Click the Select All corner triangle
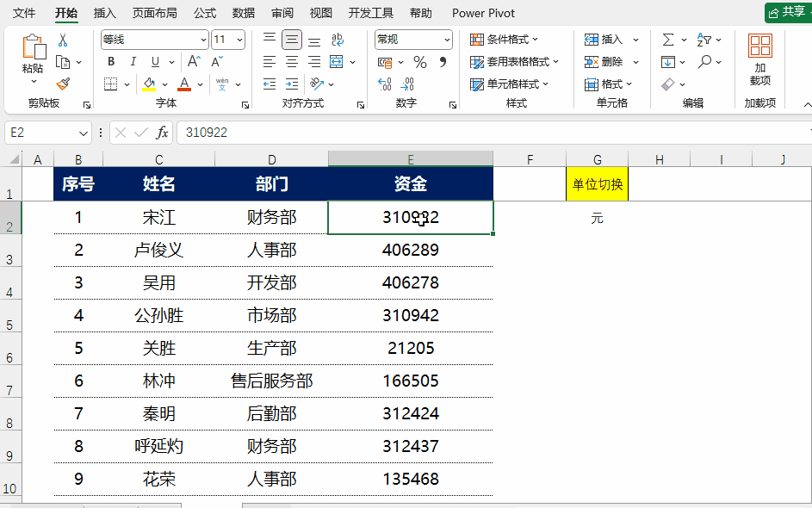Viewport: 812px width, 508px height. (x=14, y=158)
